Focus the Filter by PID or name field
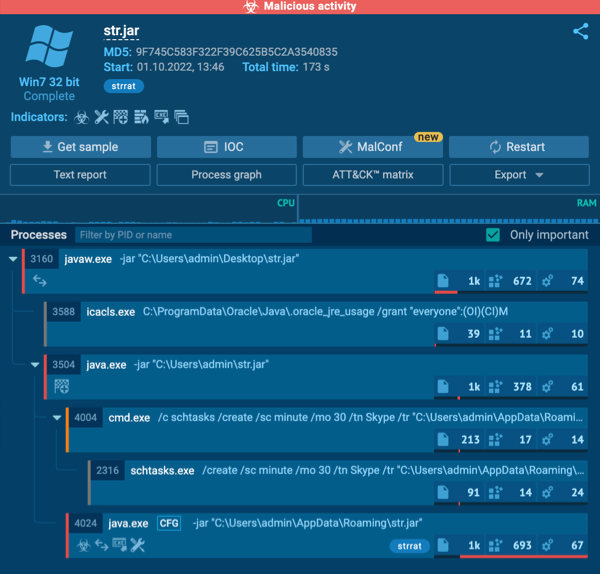600x574 pixels. [193, 235]
